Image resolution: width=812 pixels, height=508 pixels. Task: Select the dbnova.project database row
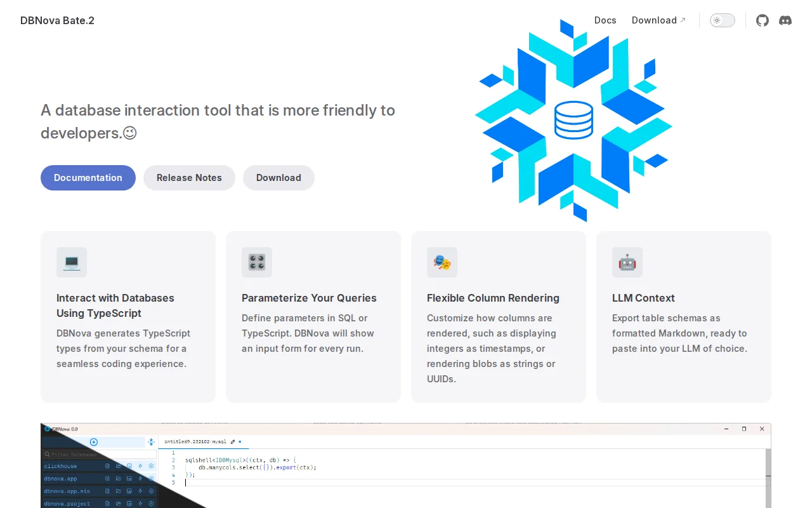point(99,504)
